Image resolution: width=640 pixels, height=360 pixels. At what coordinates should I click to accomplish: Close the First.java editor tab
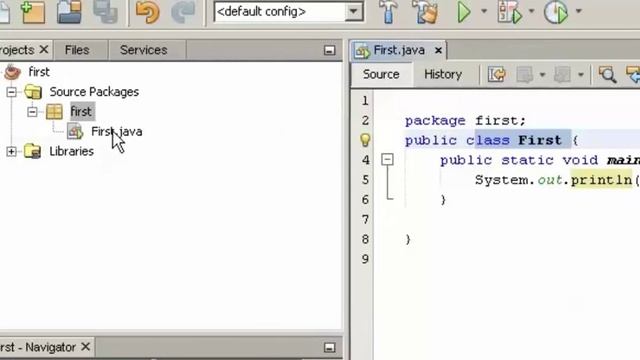438,50
